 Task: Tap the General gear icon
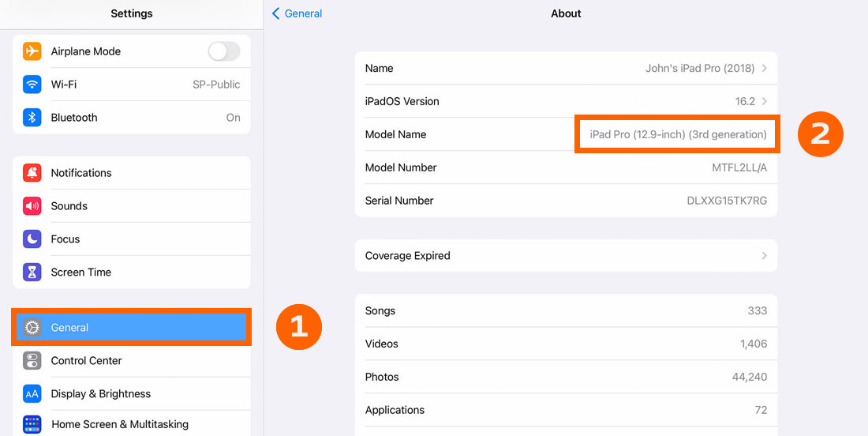tap(32, 328)
